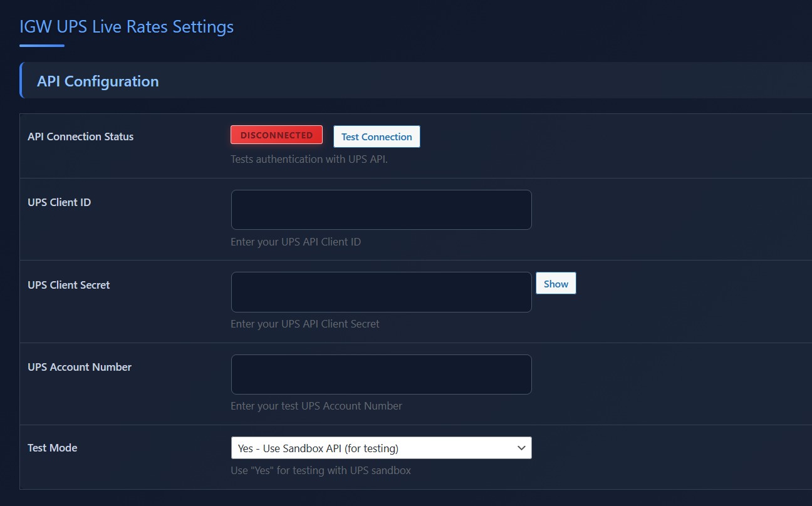Viewport: 812px width, 506px height.
Task: Open the Test Mode dropdown
Action: coord(376,448)
